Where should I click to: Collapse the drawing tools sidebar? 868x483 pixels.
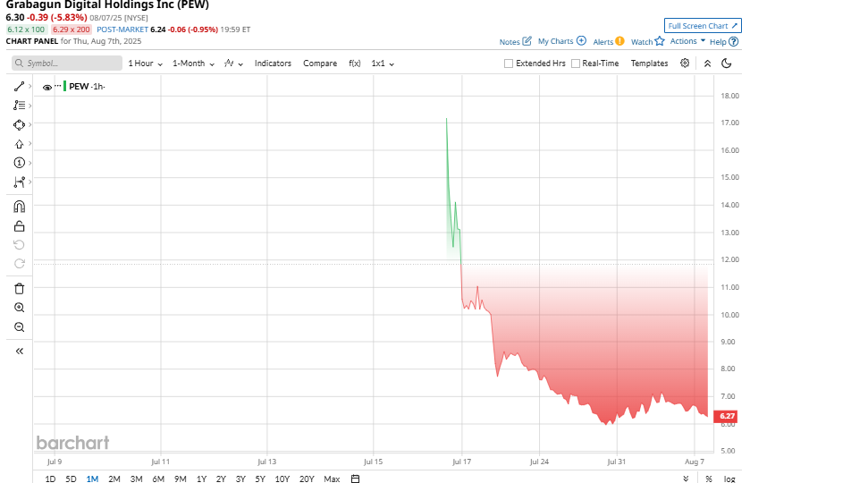[x=20, y=352]
